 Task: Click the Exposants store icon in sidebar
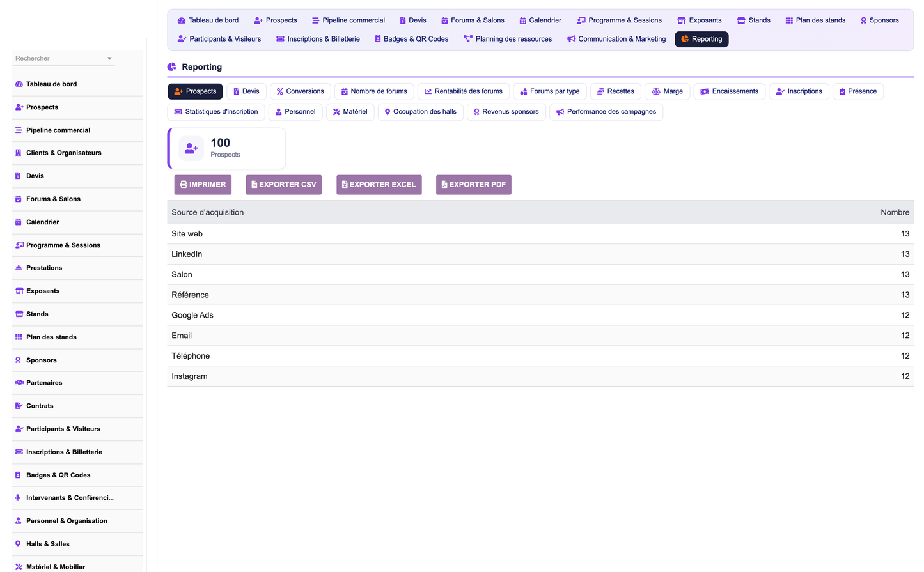click(x=19, y=291)
